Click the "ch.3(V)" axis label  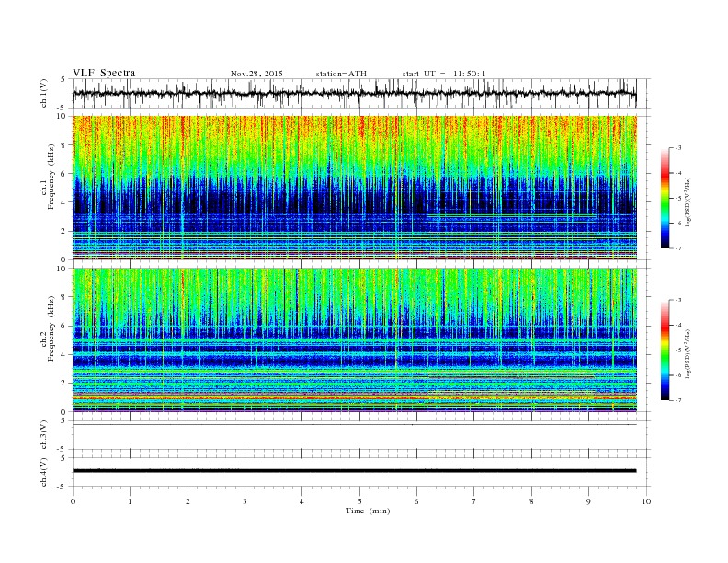point(44,435)
